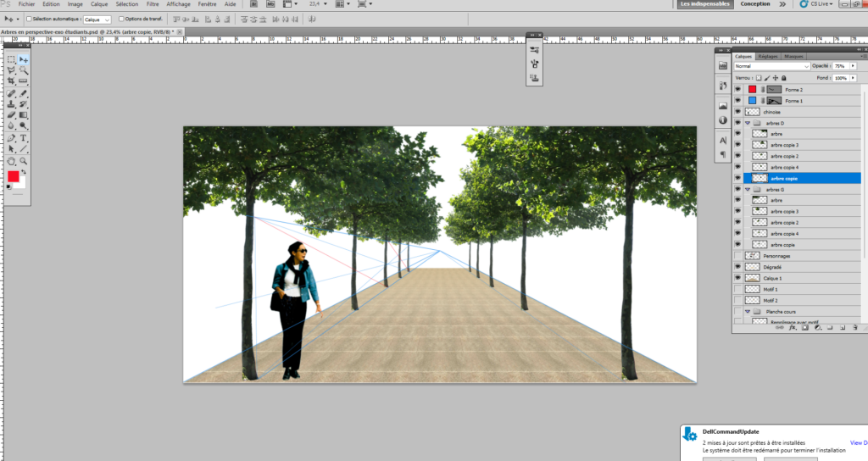Viewport: 868px width, 461px height.
Task: Click the Les indispensables workspace button
Action: point(705,4)
